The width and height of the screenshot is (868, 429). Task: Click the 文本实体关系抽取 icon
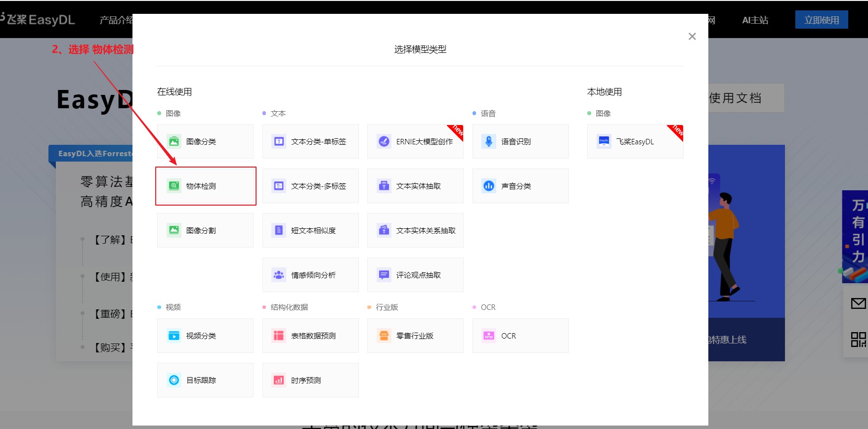click(x=384, y=230)
